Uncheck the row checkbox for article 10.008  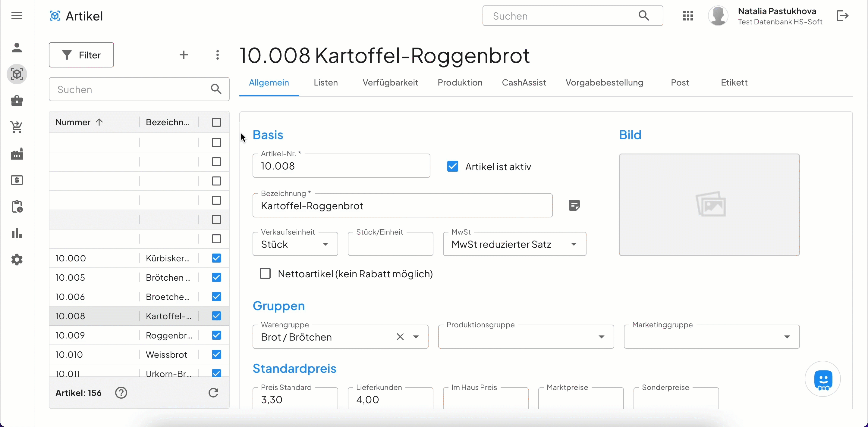[x=216, y=316]
